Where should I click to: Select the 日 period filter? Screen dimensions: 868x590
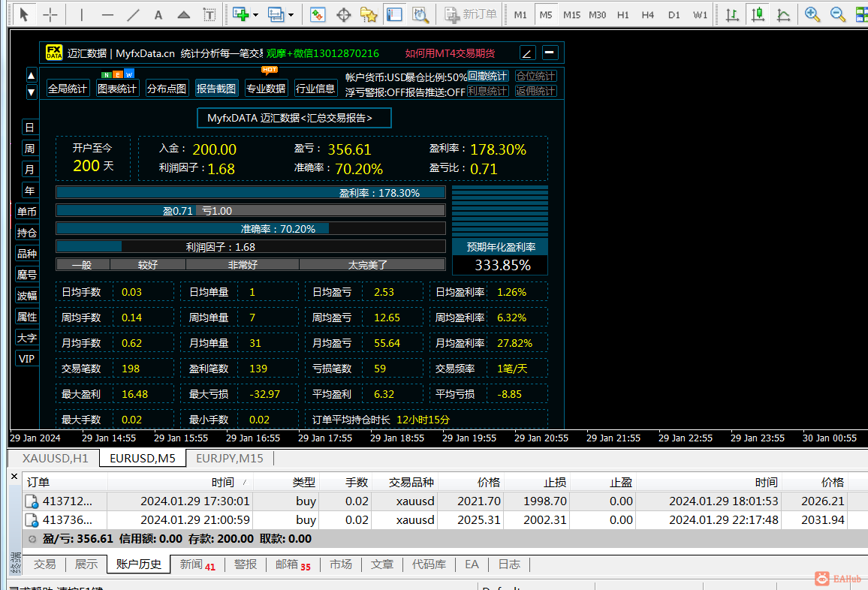[30, 128]
